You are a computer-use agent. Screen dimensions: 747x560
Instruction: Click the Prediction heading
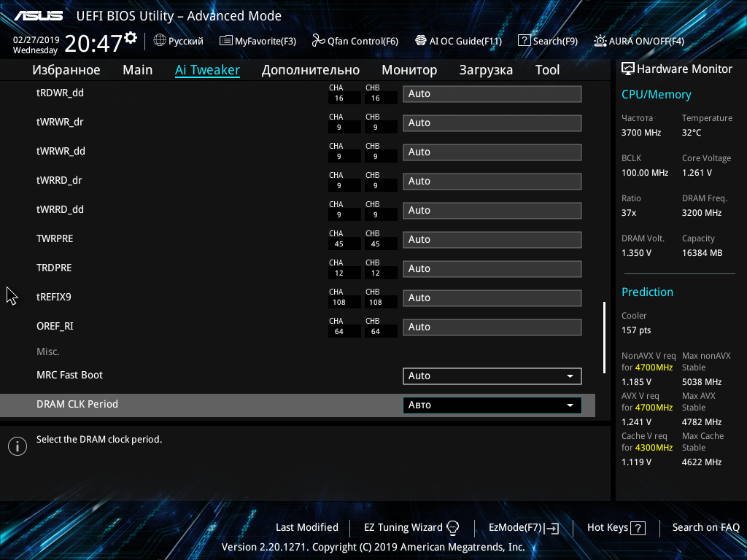pyautogui.click(x=648, y=292)
